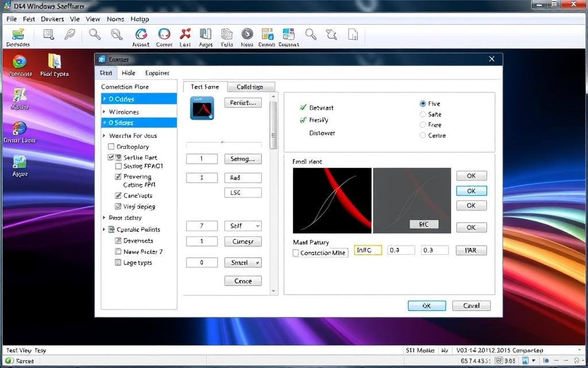Uncheck the Betvrart option
Viewport: 588px width, 368px height.
[x=303, y=108]
